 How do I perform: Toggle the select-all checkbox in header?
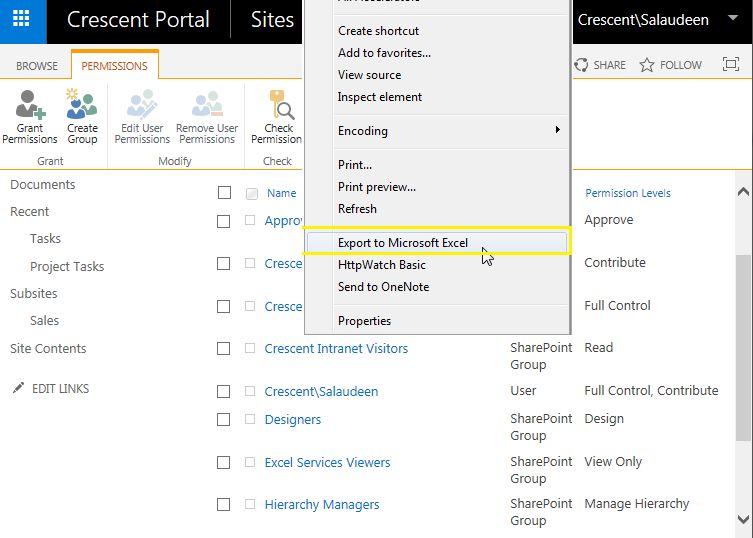[x=224, y=193]
